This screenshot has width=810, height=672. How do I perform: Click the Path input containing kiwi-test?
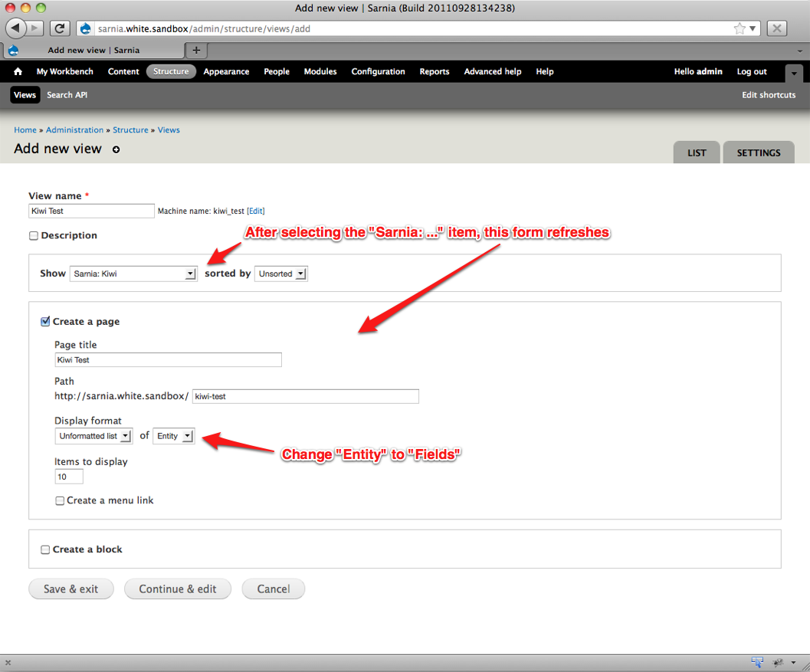click(x=305, y=396)
